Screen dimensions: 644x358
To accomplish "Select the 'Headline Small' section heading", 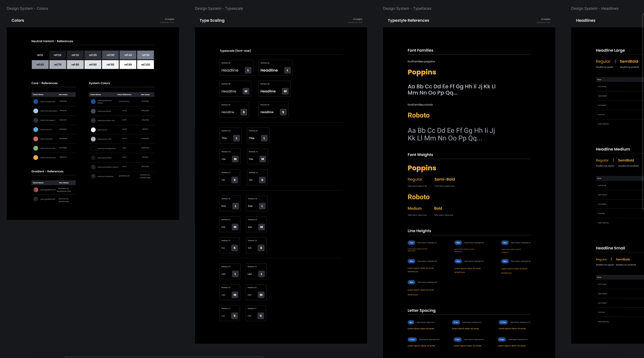I will coord(610,248).
